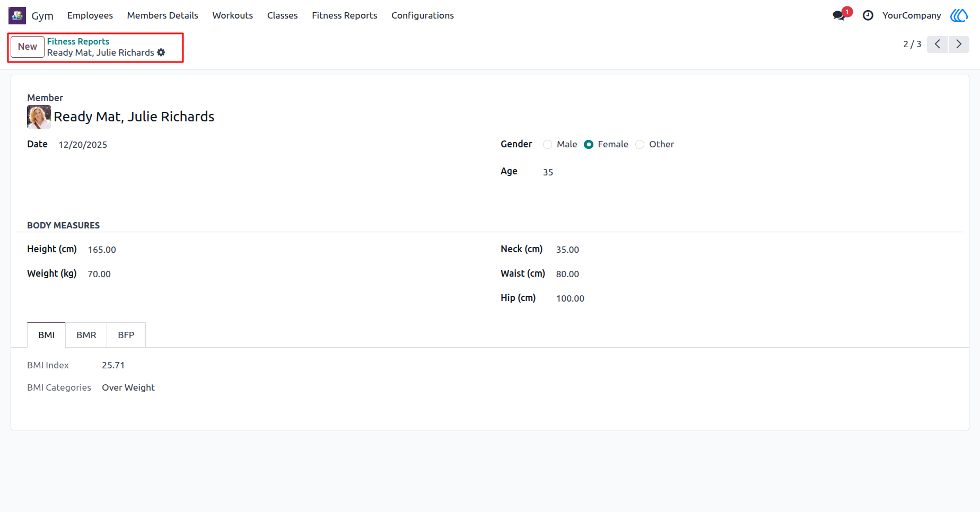The height and width of the screenshot is (512, 980).
Task: Edit the Neck value 35.00
Action: [567, 250]
